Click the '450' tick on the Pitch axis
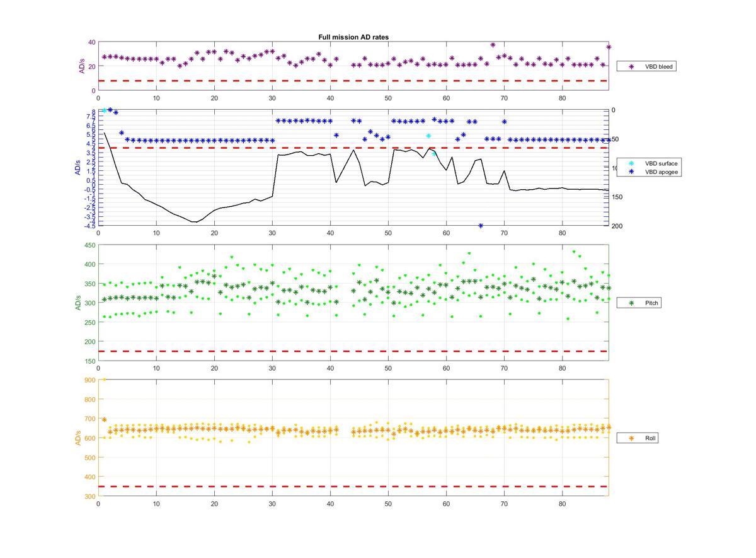This screenshot has width=756, height=558. coord(89,245)
